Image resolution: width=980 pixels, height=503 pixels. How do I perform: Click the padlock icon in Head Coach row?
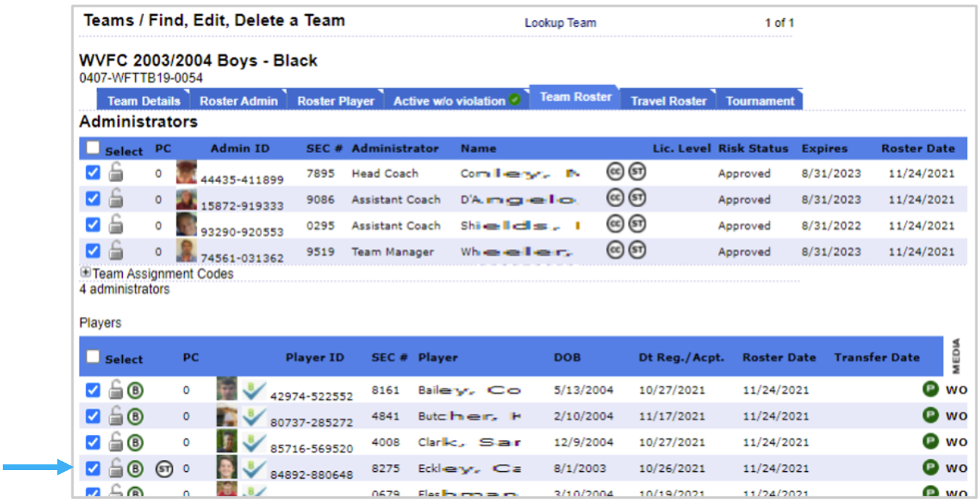(x=116, y=173)
